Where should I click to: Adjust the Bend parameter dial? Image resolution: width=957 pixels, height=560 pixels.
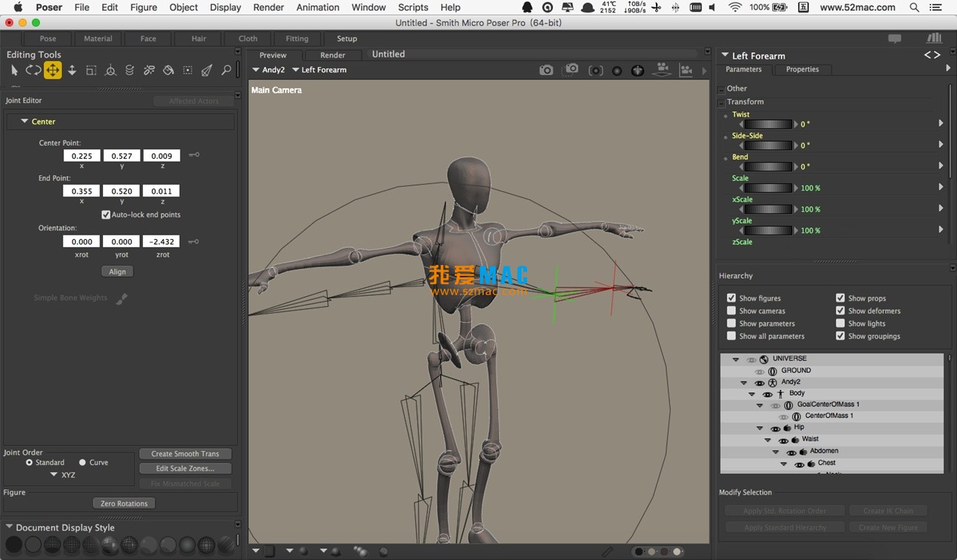pos(769,167)
